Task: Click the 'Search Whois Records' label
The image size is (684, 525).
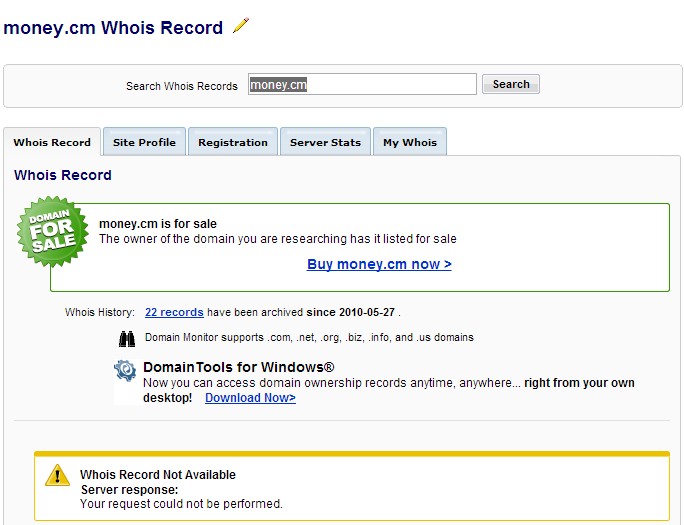Action: click(182, 86)
